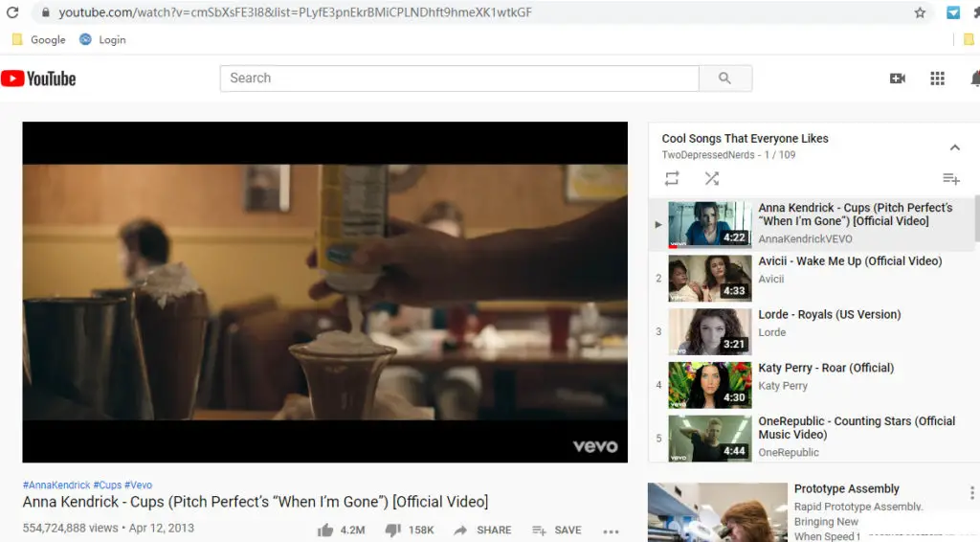The height and width of the screenshot is (542, 980).
Task: Open the YouTube apps grid icon
Action: pyautogui.click(x=937, y=79)
